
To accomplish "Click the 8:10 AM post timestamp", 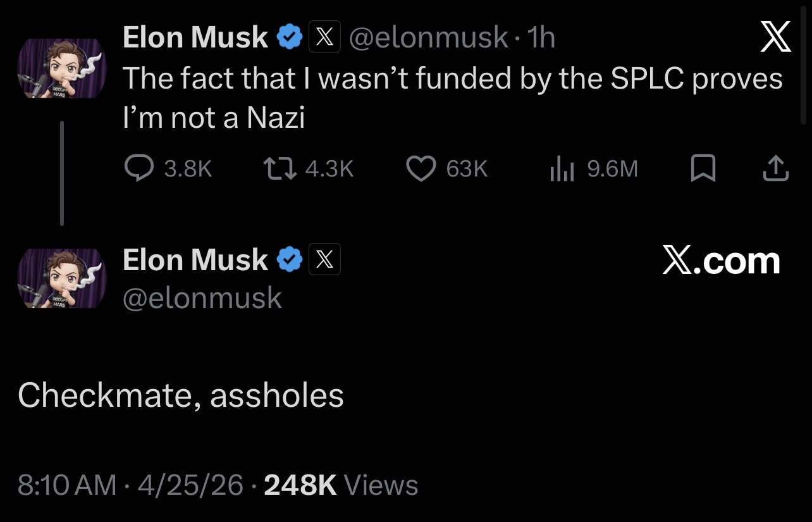I will (67, 485).
